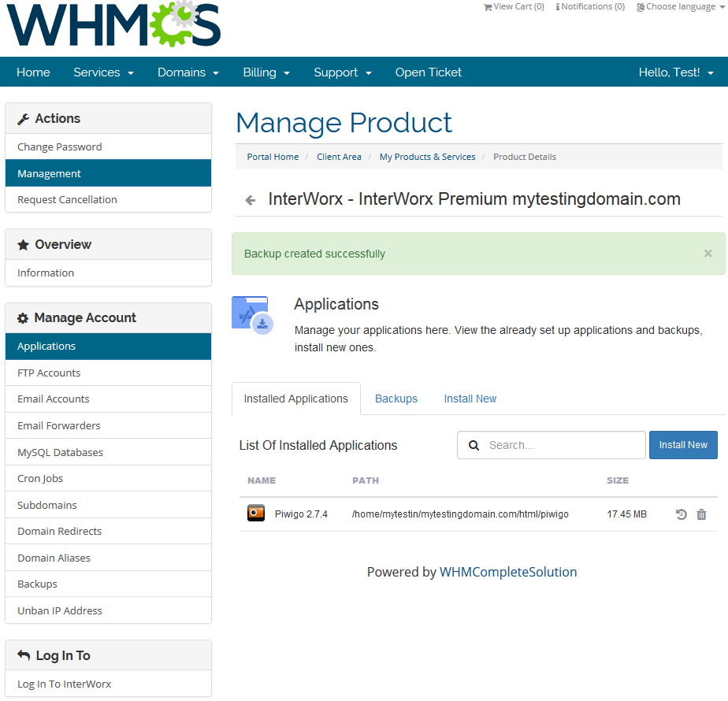This screenshot has width=728, height=701.
Task: Open View Cart link
Action: (x=514, y=6)
